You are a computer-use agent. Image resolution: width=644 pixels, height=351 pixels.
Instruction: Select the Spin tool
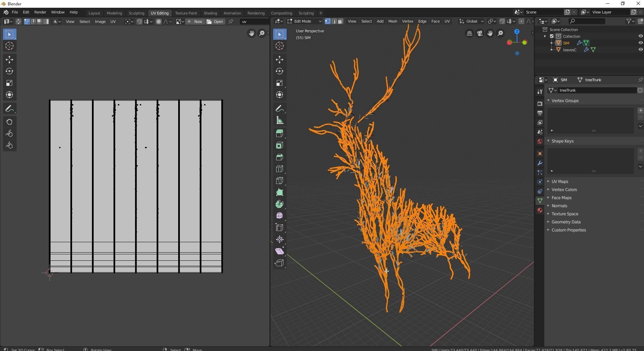(280, 204)
